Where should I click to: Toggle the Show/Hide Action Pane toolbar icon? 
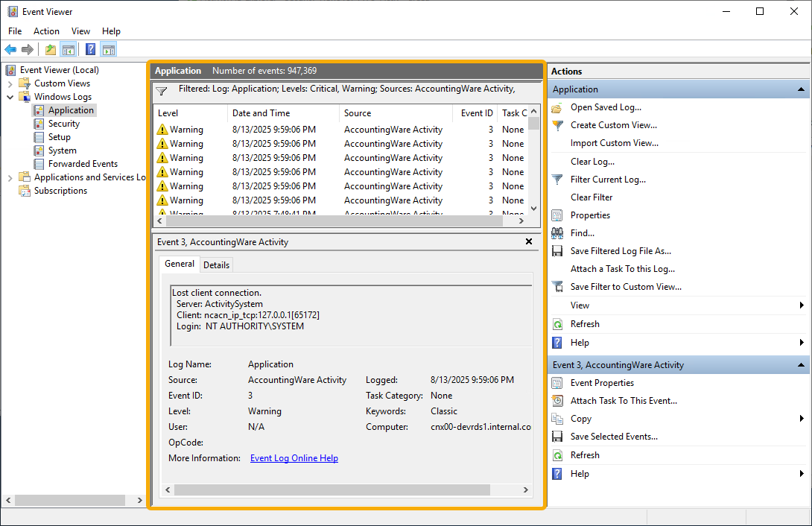click(109, 50)
